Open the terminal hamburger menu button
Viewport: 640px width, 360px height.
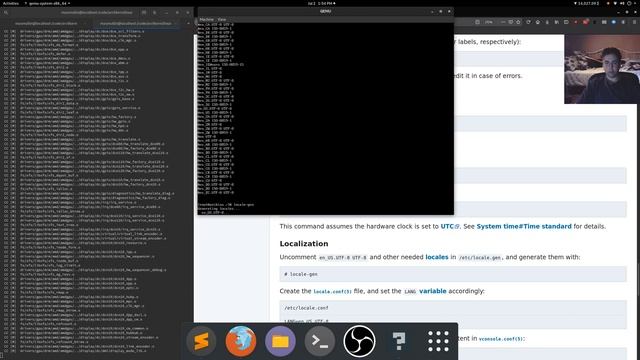pos(155,13)
